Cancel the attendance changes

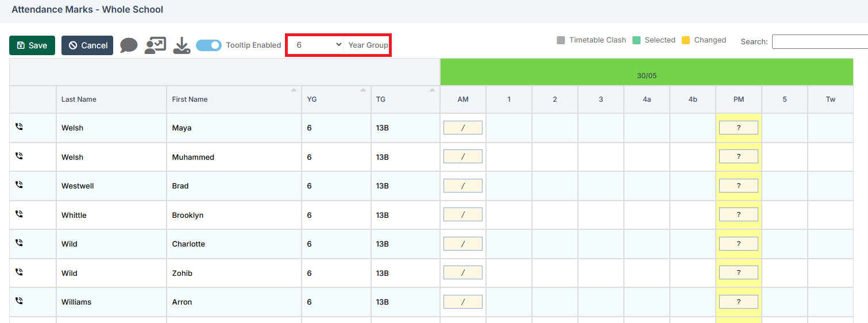click(x=87, y=45)
